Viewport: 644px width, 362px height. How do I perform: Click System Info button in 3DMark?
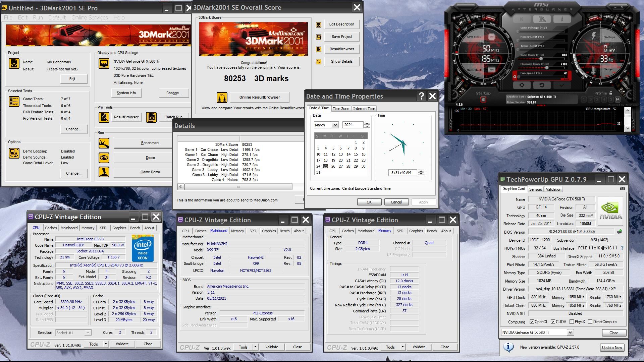[126, 93]
